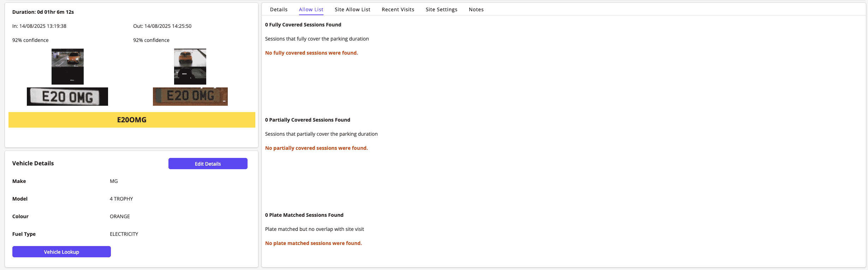
Task: Click the yellow E20OMG plate banner
Action: (x=132, y=120)
